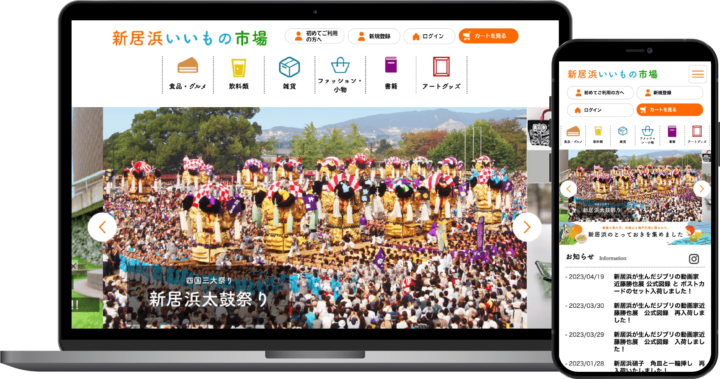Open 2023/01/28 news item on phone
The image size is (720, 379).
[x=635, y=366]
